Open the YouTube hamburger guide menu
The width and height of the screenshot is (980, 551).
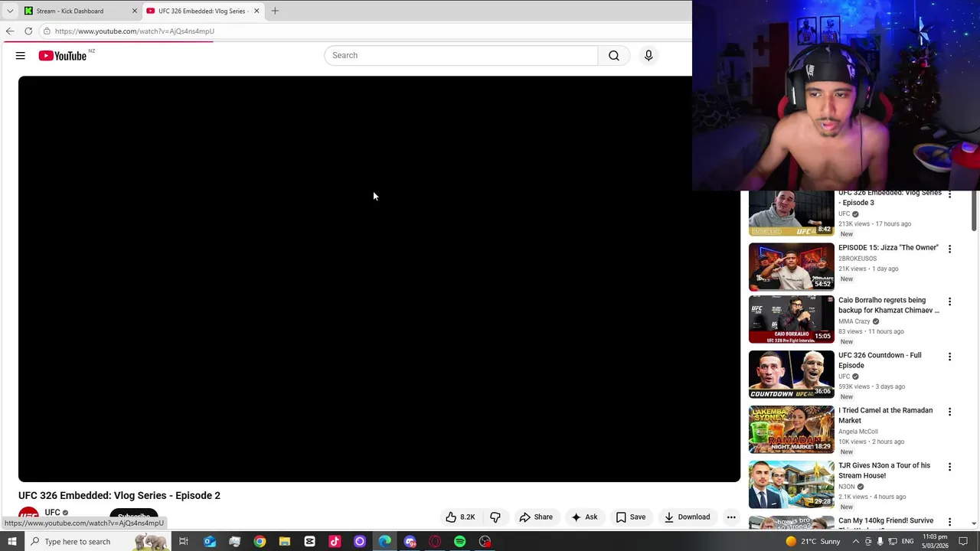coord(21,56)
